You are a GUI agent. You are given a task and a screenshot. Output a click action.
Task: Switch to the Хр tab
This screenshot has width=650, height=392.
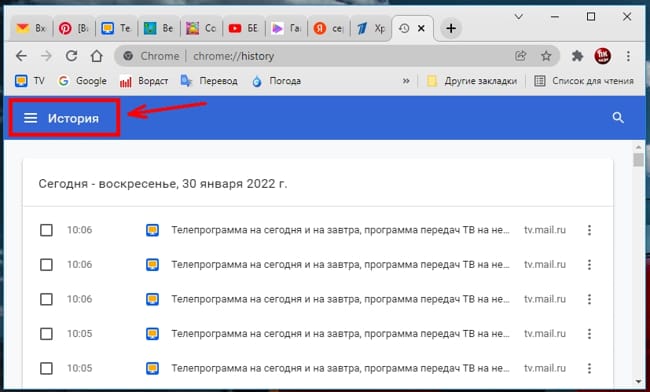371,28
